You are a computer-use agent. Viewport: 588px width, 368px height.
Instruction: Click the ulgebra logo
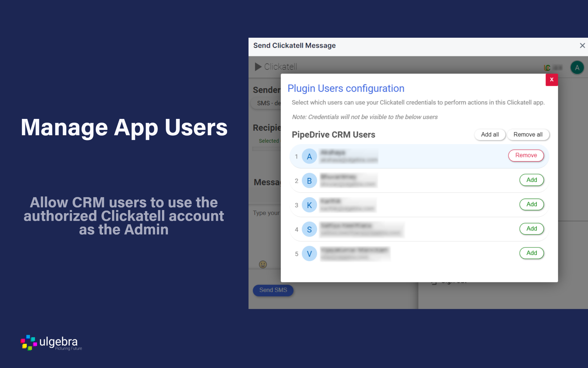pos(51,343)
